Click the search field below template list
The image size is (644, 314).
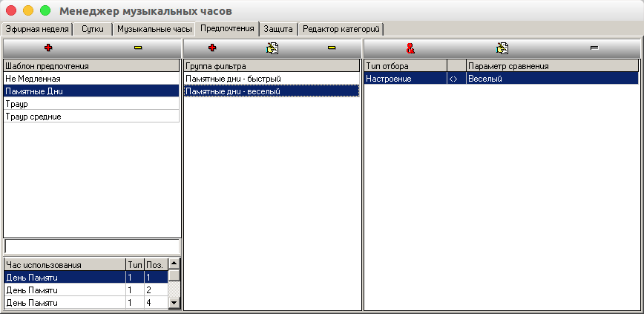point(91,246)
